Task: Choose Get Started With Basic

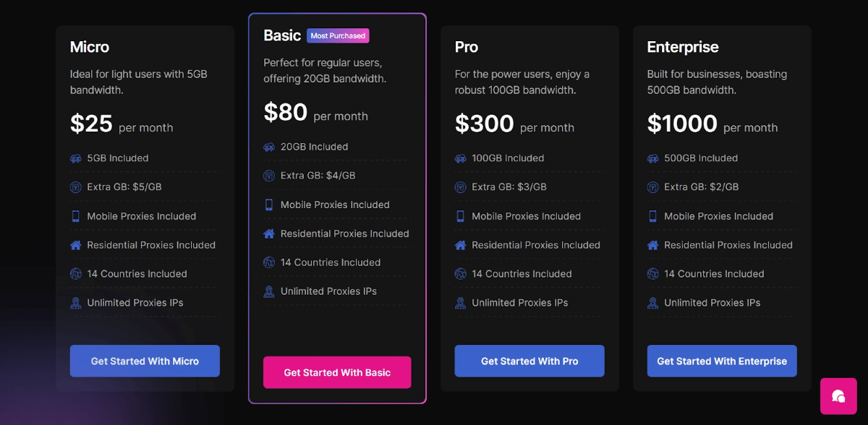Action: point(337,372)
